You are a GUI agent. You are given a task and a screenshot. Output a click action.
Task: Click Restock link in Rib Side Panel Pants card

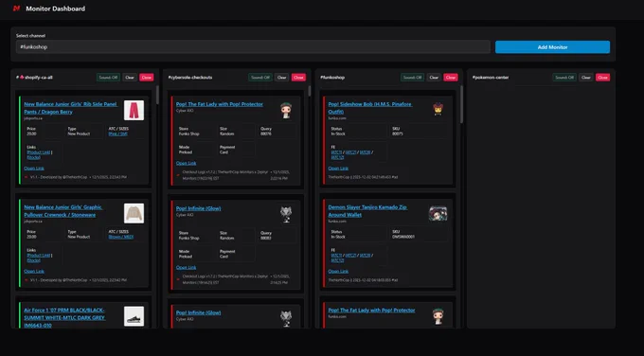[34, 157]
